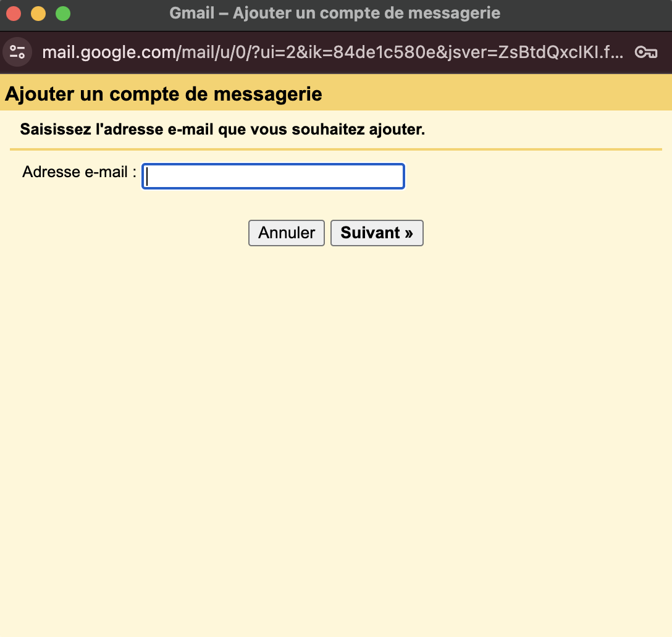Click the heading 'Ajouter un compte de messagerie'
Viewport: 672px width, 637px height.
163,94
